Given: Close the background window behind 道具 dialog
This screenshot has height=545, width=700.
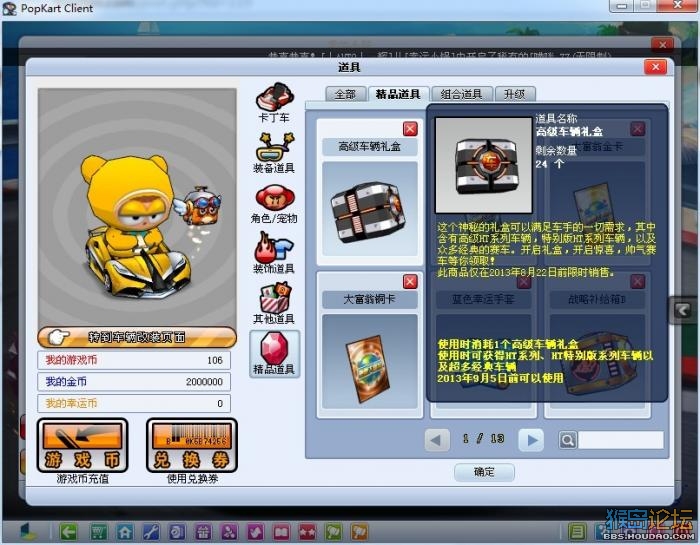Looking at the screenshot, I should (662, 45).
